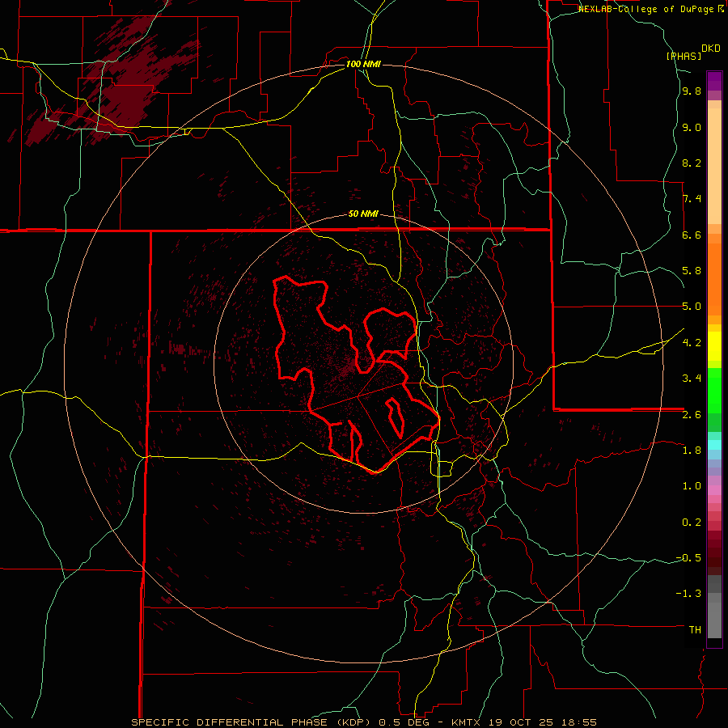Select the 5.8 scale value
The width and height of the screenshot is (728, 728).
point(692,271)
